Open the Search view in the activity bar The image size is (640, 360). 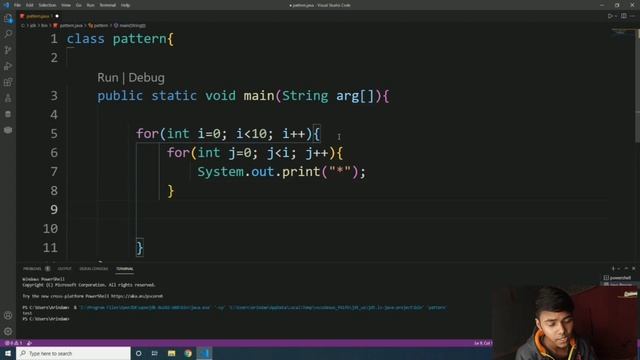(8, 34)
